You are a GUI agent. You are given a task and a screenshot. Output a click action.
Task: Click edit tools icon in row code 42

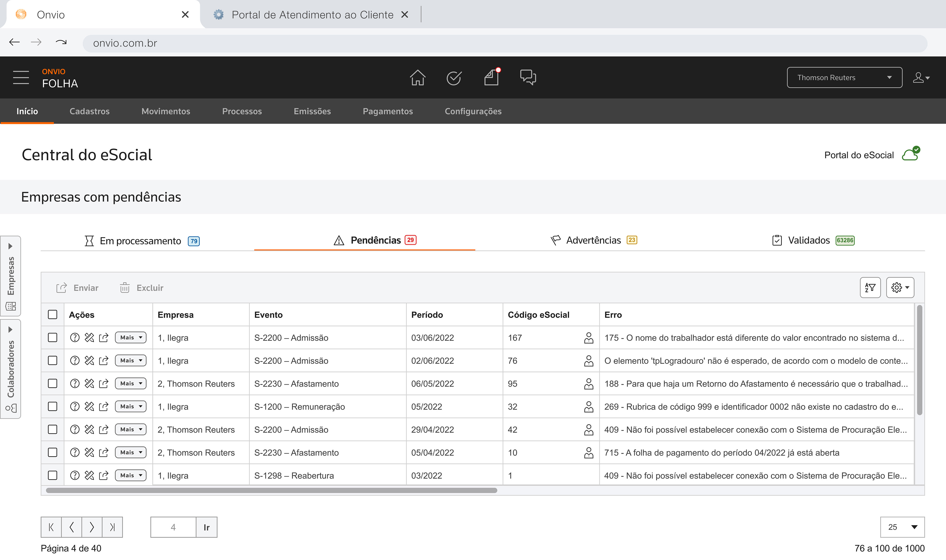[x=89, y=430]
